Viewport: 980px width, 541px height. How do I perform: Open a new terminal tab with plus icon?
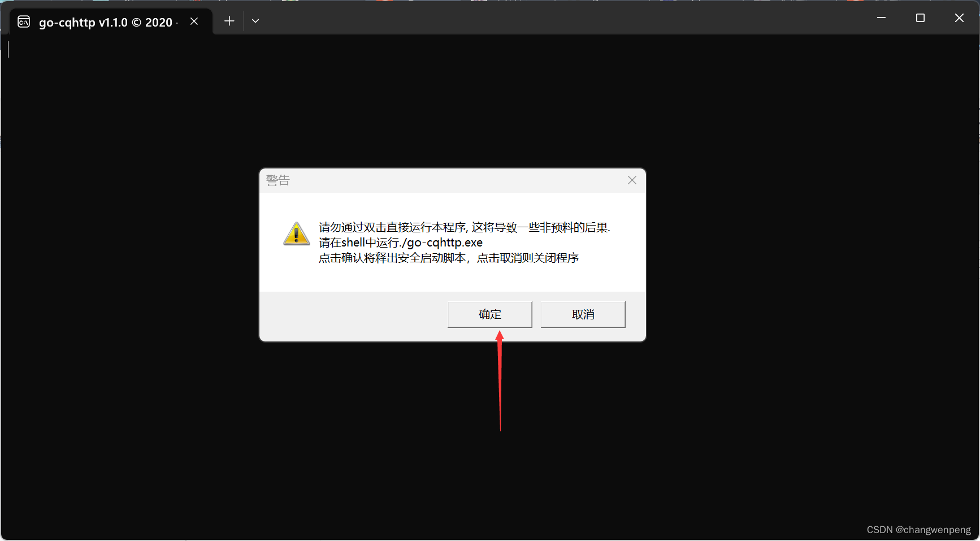[229, 21]
